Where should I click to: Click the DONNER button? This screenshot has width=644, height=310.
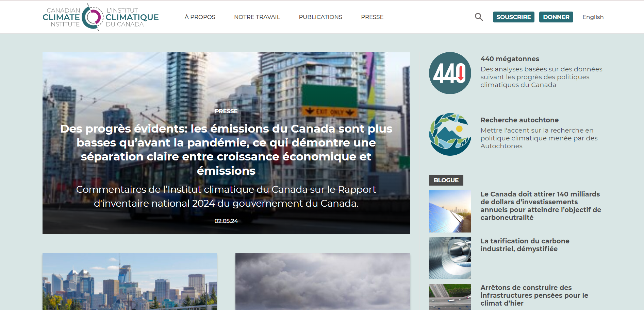pos(556,17)
